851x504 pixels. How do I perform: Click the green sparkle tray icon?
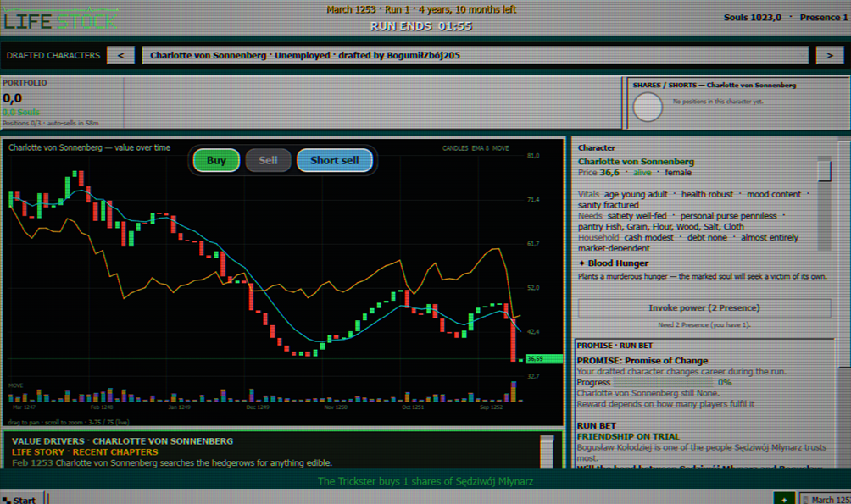(784, 499)
